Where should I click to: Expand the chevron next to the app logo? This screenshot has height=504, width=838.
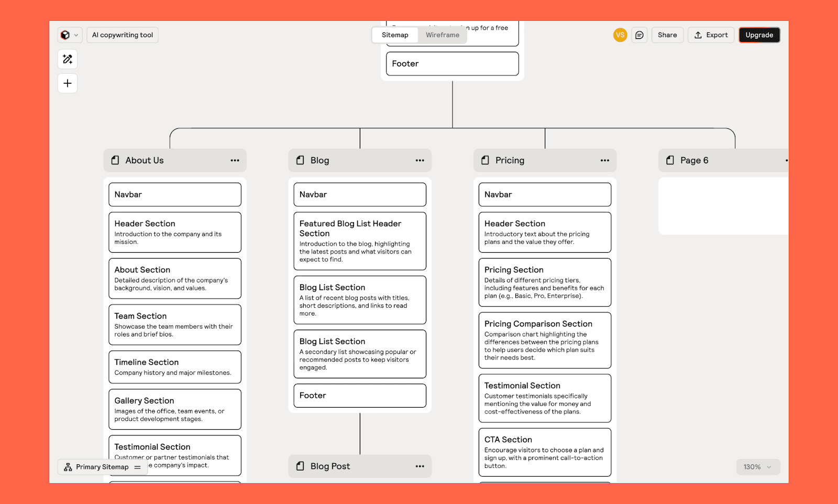(x=76, y=35)
